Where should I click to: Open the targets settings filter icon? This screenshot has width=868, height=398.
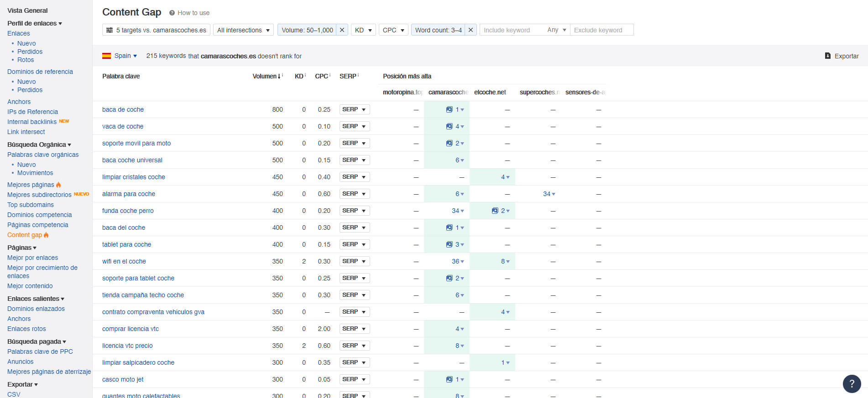(110, 30)
